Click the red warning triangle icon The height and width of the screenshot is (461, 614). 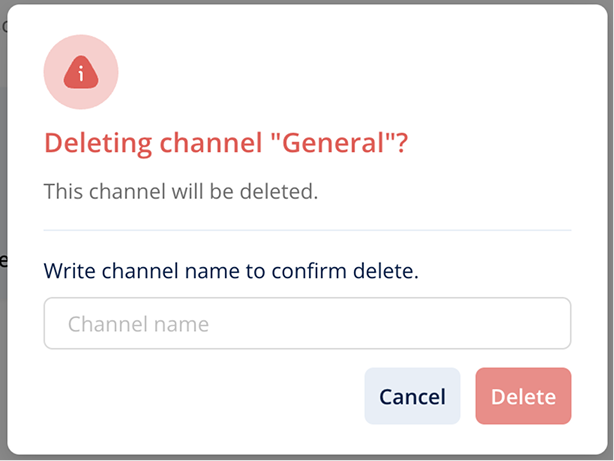81,72
